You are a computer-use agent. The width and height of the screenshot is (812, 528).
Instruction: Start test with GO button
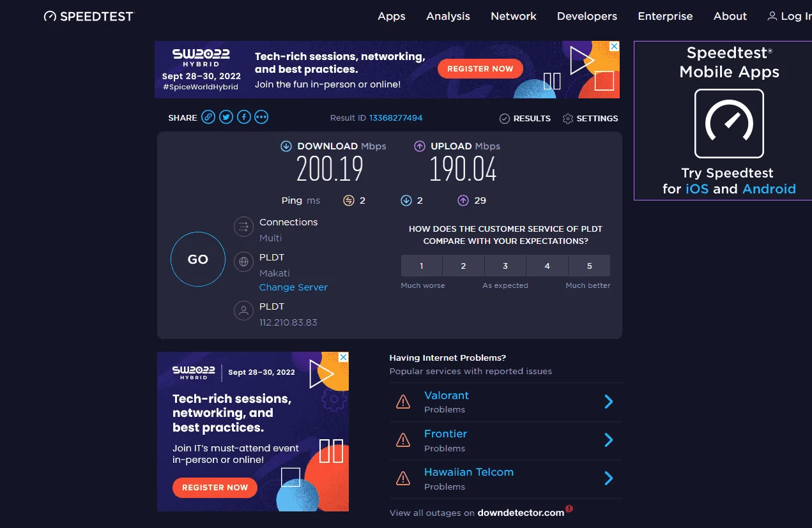pos(198,259)
